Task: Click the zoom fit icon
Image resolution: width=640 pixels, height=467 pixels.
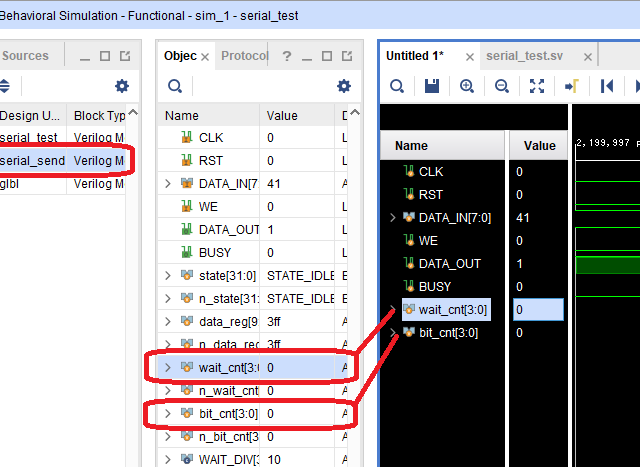Action: tap(537, 86)
